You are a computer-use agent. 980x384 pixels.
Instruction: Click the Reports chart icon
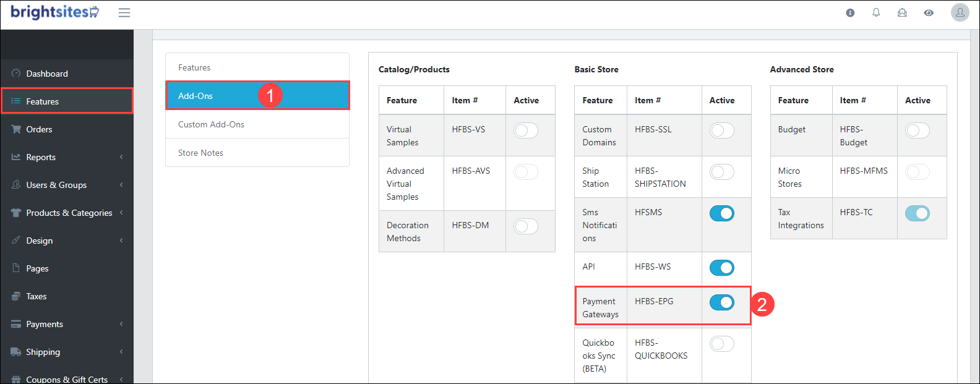[16, 157]
